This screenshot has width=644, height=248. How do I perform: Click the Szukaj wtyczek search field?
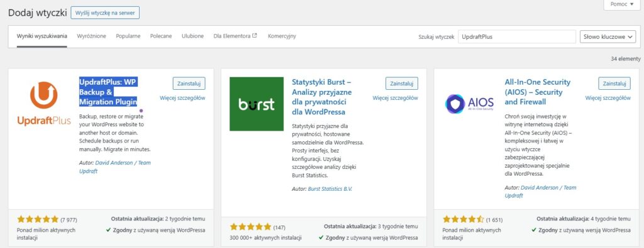517,36
